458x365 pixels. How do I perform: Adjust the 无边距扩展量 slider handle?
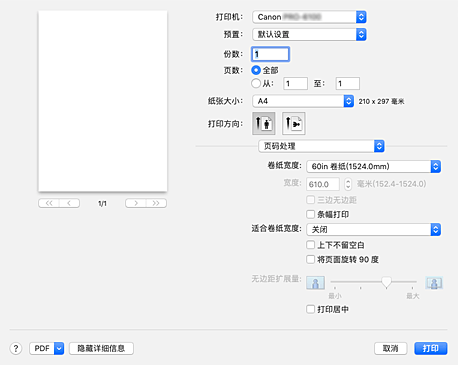tap(386, 282)
